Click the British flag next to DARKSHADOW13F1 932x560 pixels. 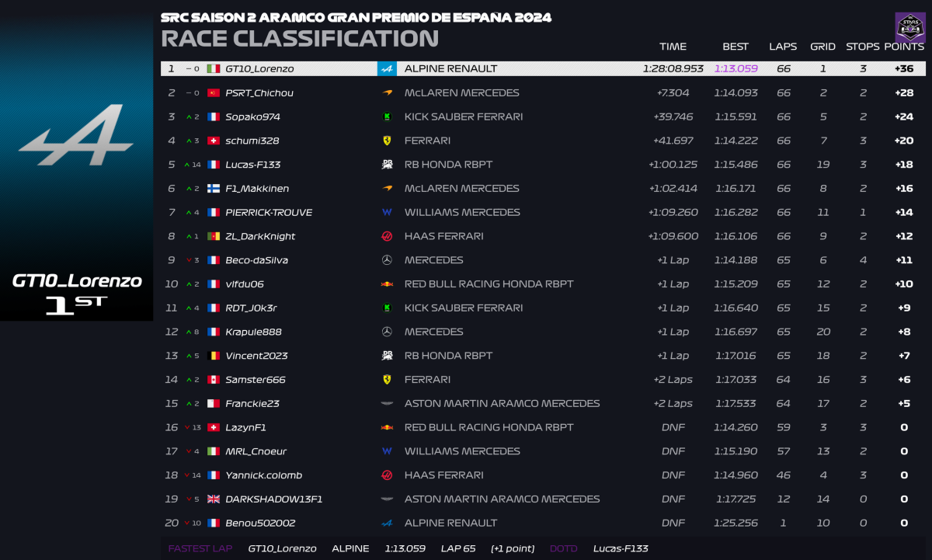tap(214, 499)
